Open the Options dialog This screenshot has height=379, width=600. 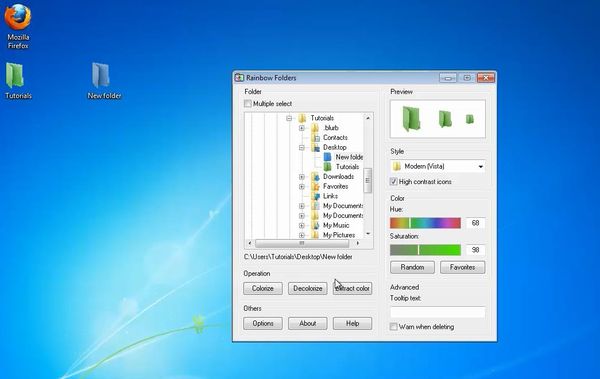click(x=263, y=323)
